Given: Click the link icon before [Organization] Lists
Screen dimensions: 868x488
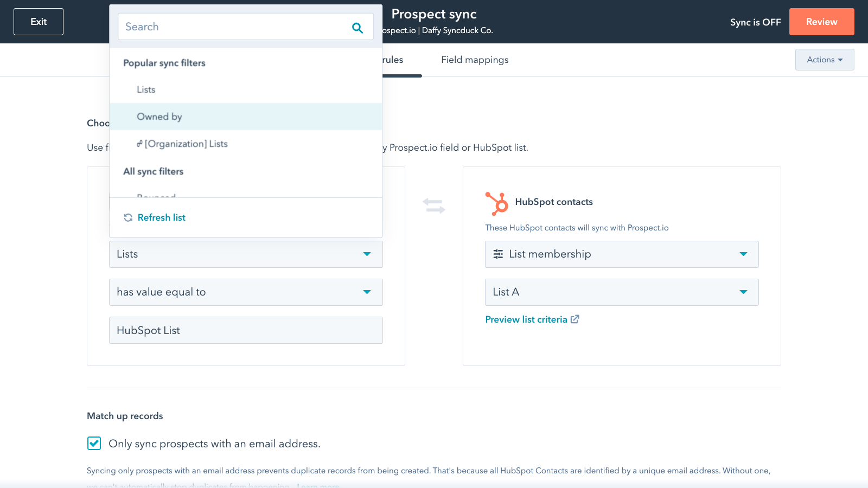Looking at the screenshot, I should pyautogui.click(x=139, y=144).
